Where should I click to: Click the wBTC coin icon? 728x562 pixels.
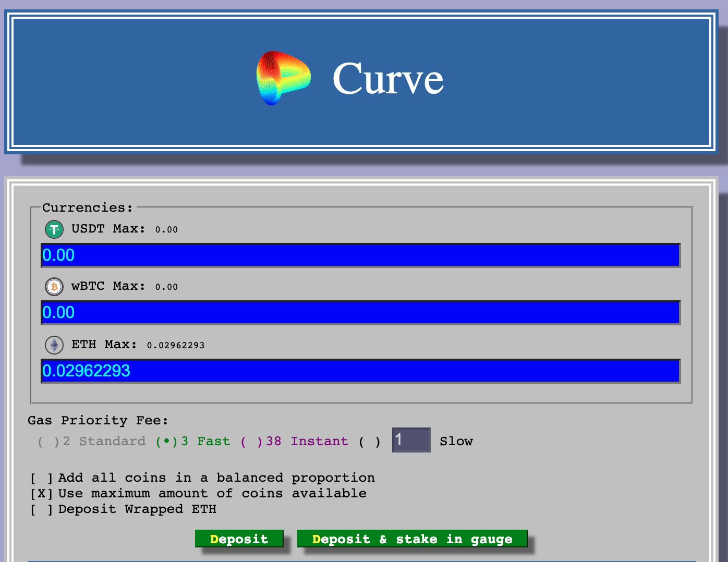pyautogui.click(x=54, y=287)
